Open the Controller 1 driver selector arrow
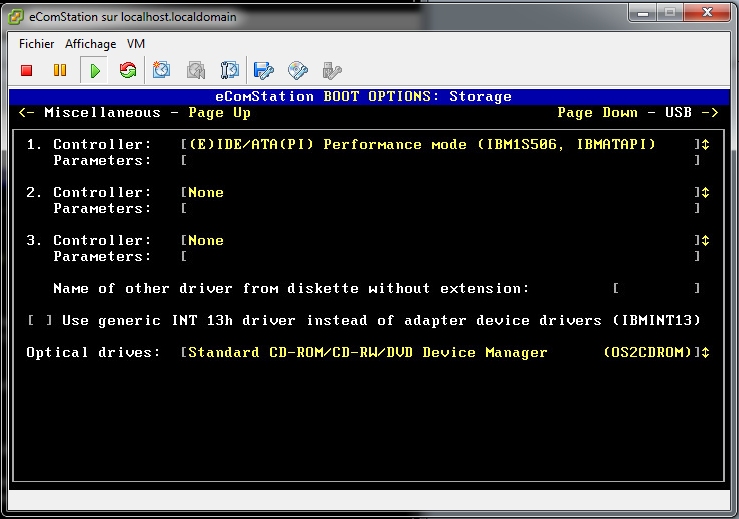The width and height of the screenshot is (739, 519). tap(706, 144)
